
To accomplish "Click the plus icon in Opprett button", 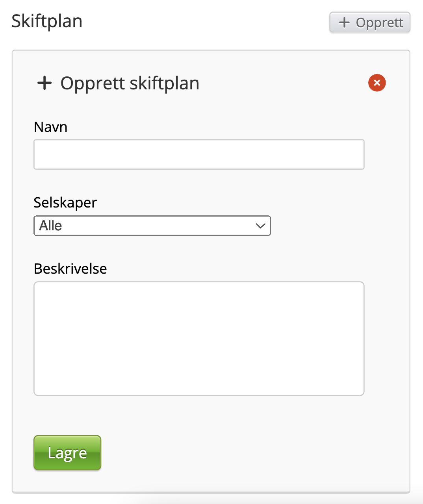I will 344,22.
